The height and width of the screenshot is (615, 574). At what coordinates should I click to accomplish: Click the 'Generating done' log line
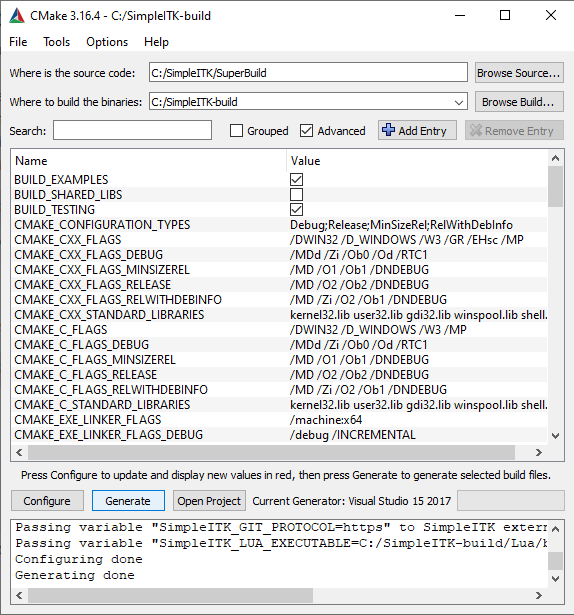tap(75, 575)
